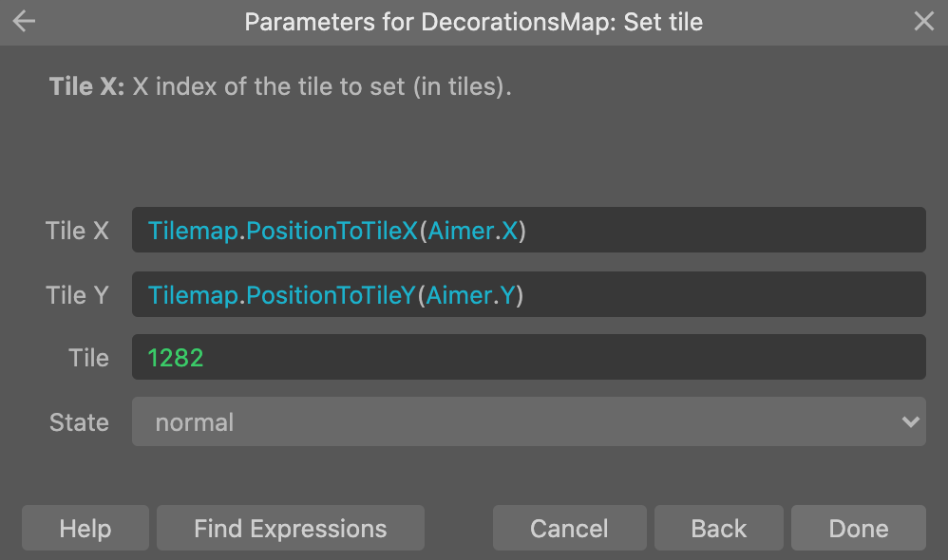Focus the Tile Y expression field
This screenshot has height=560, width=948.
tap(528, 294)
